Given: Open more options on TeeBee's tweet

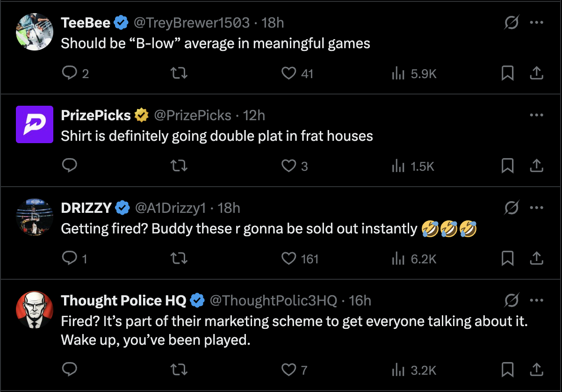Looking at the screenshot, I should [536, 22].
